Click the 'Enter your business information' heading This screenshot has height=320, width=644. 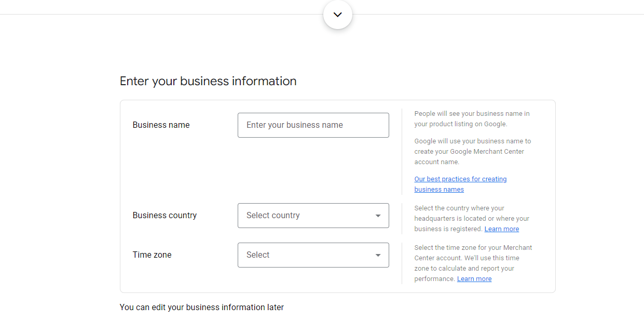coord(208,81)
